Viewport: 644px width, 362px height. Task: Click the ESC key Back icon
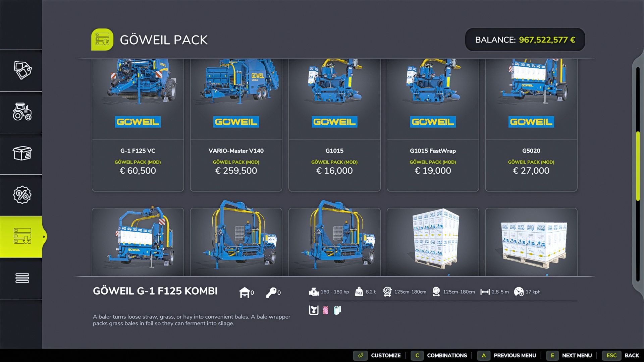611,355
